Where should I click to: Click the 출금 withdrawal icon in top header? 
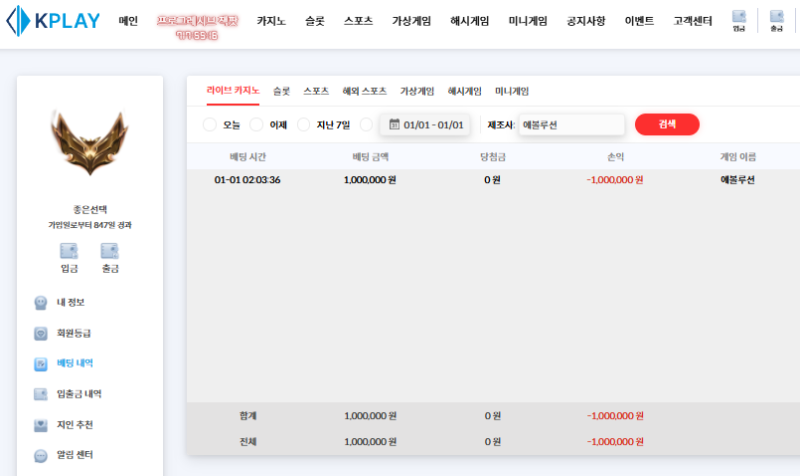777,20
